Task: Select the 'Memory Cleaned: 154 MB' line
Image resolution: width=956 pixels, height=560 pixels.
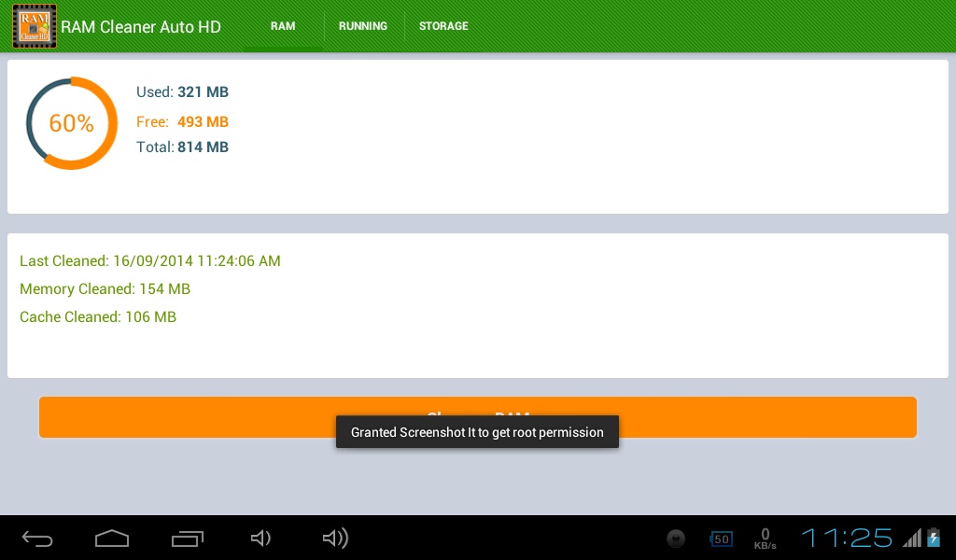Action: pyautogui.click(x=105, y=288)
